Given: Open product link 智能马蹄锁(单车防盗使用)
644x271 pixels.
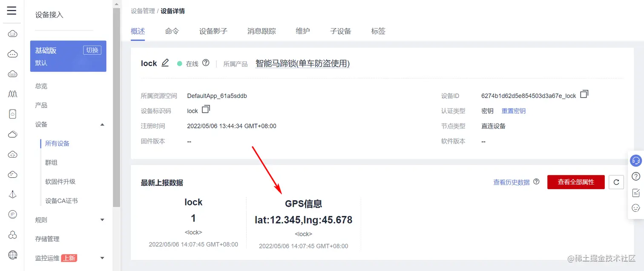Looking at the screenshot, I should point(302,63).
